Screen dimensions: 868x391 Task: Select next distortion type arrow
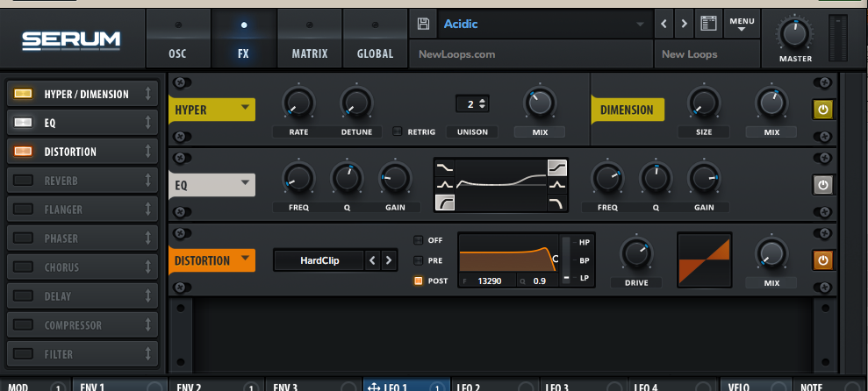coord(388,259)
